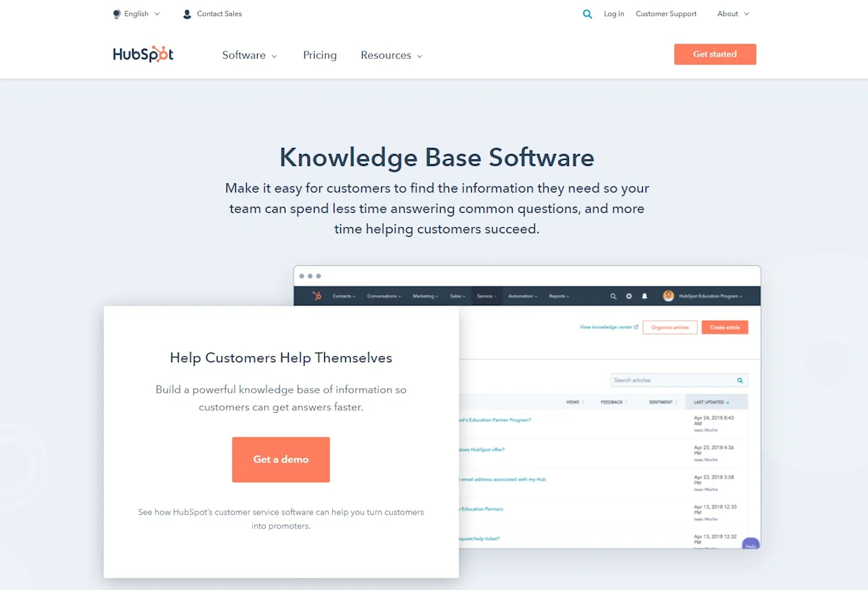Open site search with the teal magnifier icon

coord(587,14)
